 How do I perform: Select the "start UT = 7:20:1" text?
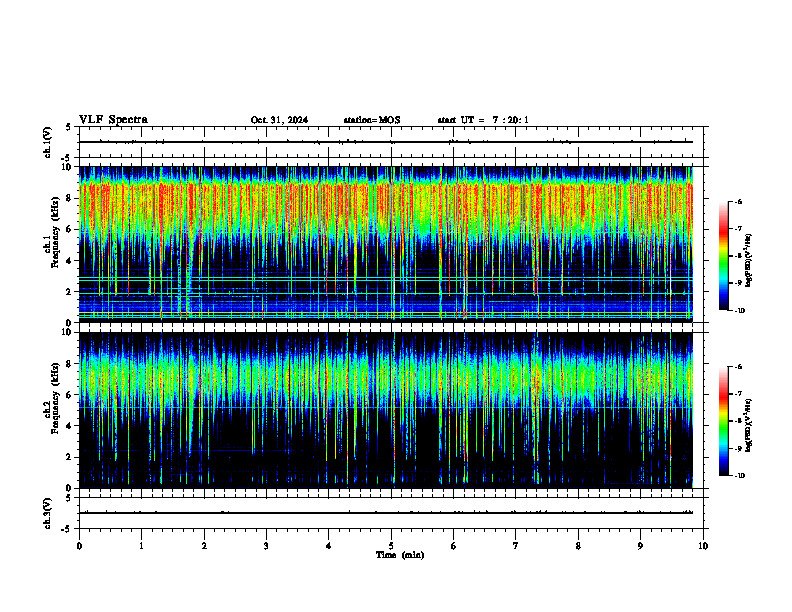click(x=483, y=120)
